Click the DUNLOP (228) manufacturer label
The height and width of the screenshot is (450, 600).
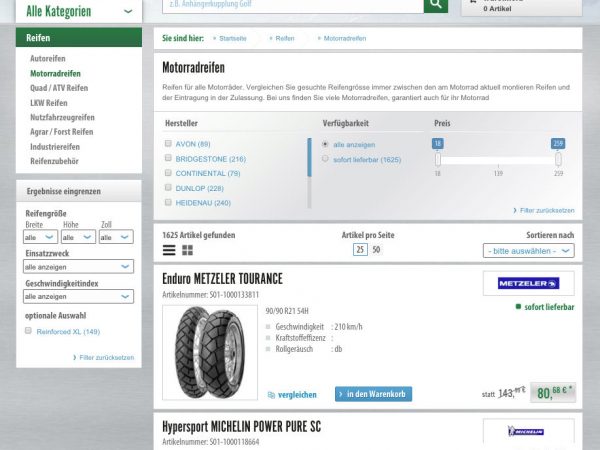pyautogui.click(x=199, y=188)
